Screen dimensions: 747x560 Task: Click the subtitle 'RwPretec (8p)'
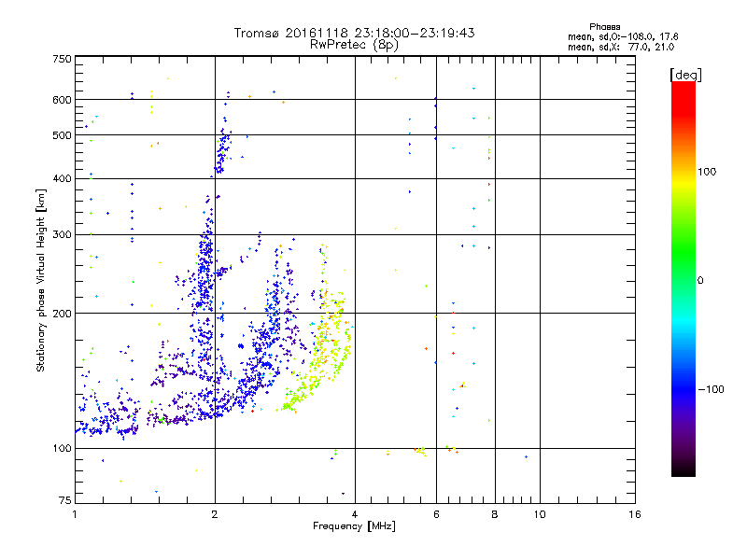tap(354, 45)
